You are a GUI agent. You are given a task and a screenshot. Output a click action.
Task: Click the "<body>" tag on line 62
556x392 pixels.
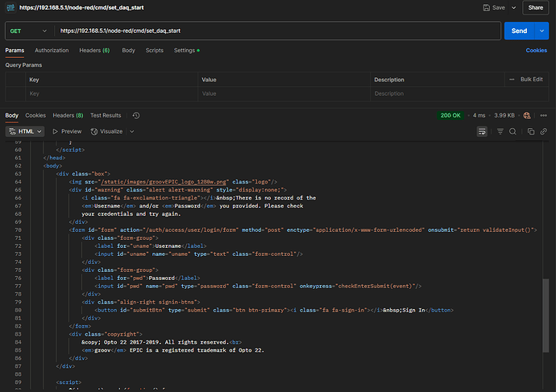(53, 166)
